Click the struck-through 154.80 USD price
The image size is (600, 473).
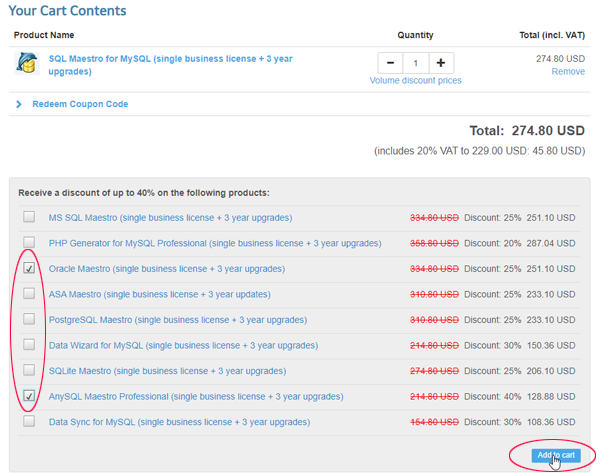pyautogui.click(x=434, y=422)
